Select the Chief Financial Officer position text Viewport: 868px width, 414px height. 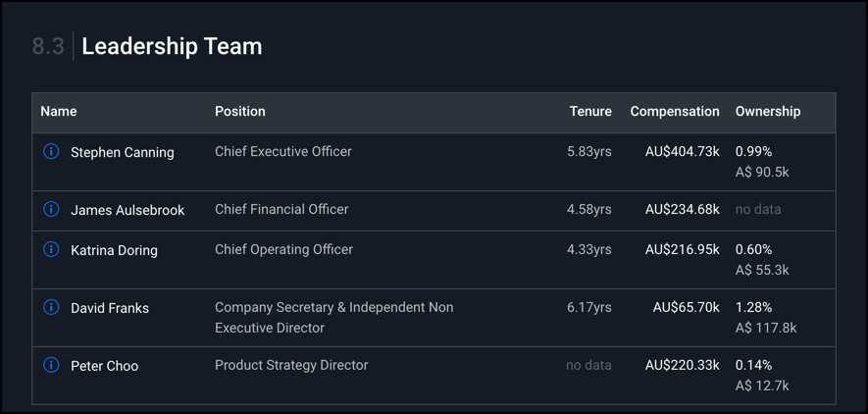point(281,209)
